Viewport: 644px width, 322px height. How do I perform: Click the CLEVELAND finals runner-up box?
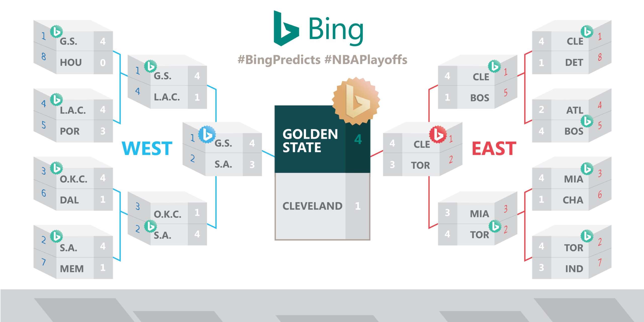point(322,206)
